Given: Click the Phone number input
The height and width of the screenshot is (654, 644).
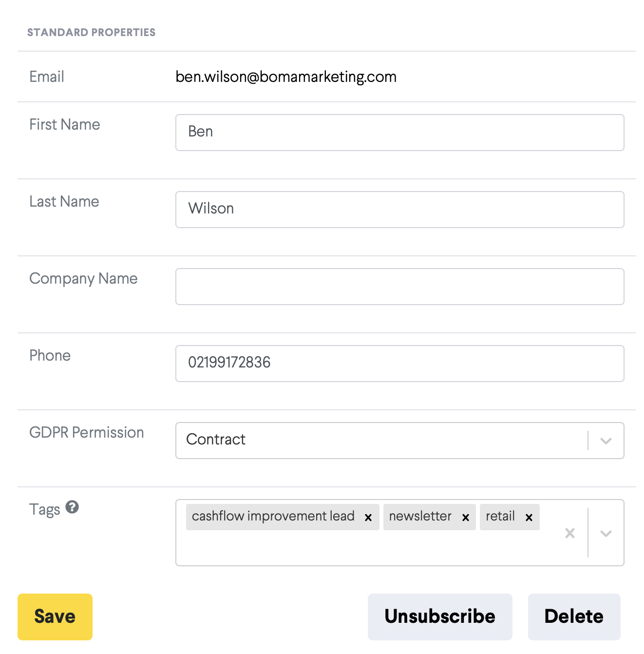Looking at the screenshot, I should click(x=399, y=364).
